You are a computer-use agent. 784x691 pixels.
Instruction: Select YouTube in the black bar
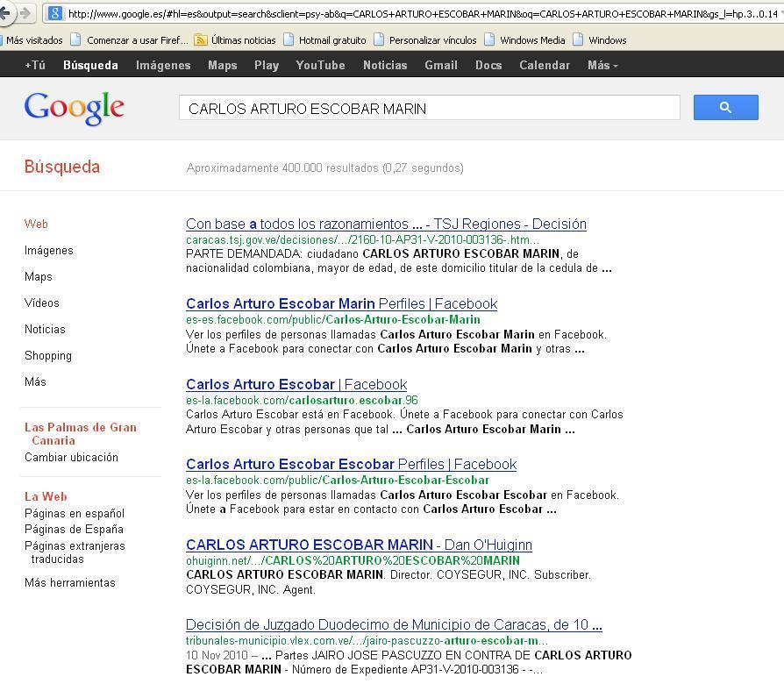pyautogui.click(x=320, y=65)
